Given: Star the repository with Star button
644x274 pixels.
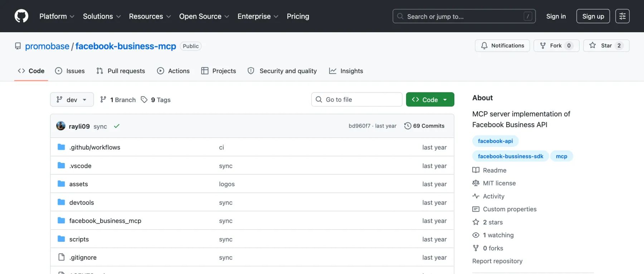Looking at the screenshot, I should click(x=606, y=45).
